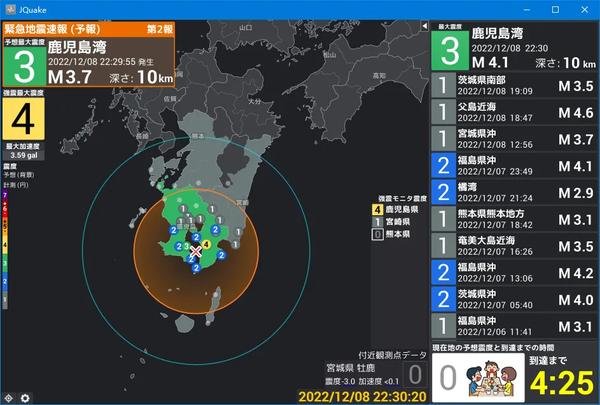Click the green intensity 3 station marker on map

pos(187,246)
